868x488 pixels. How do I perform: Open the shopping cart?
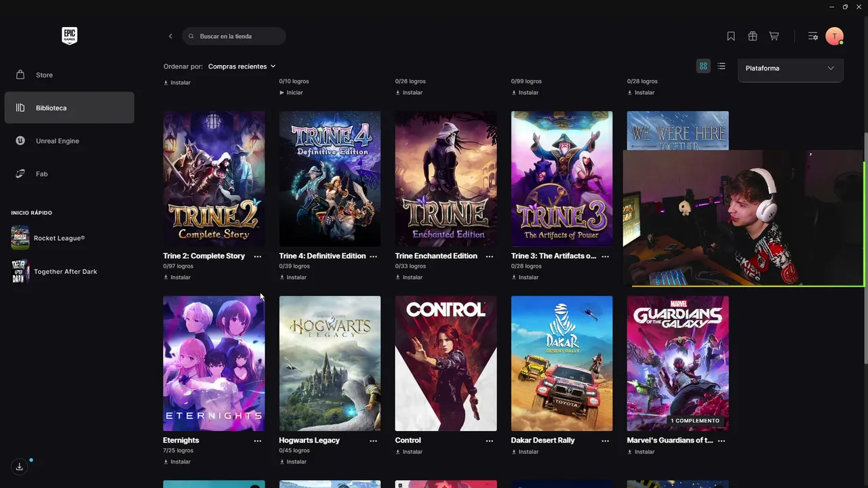pyautogui.click(x=774, y=36)
